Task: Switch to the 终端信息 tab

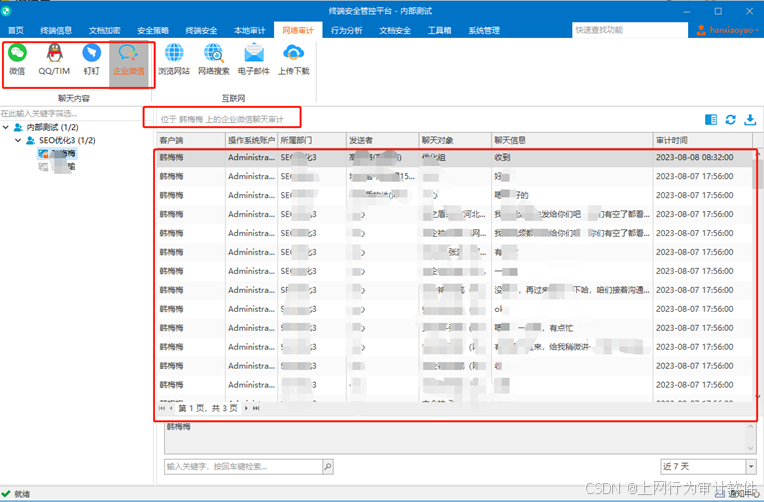Action: coord(56,30)
